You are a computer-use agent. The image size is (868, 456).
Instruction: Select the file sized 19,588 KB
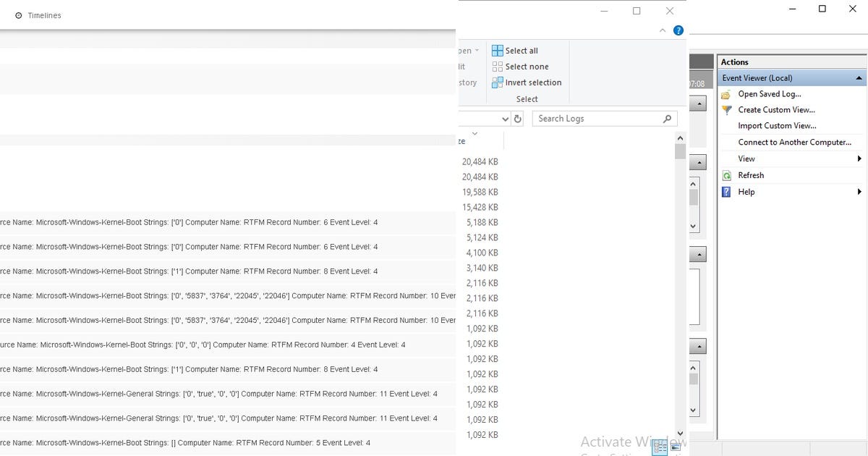480,193
